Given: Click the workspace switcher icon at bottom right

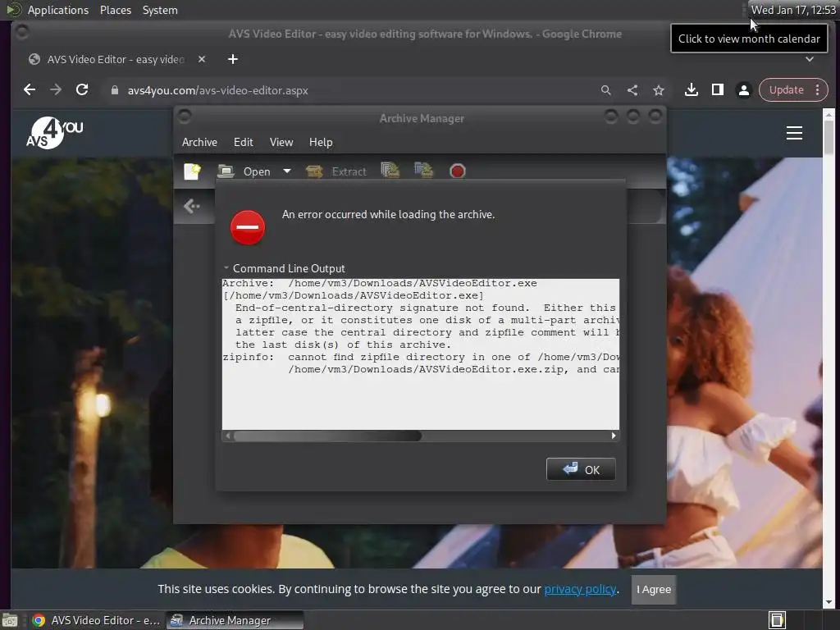Looking at the screenshot, I should [x=777, y=620].
